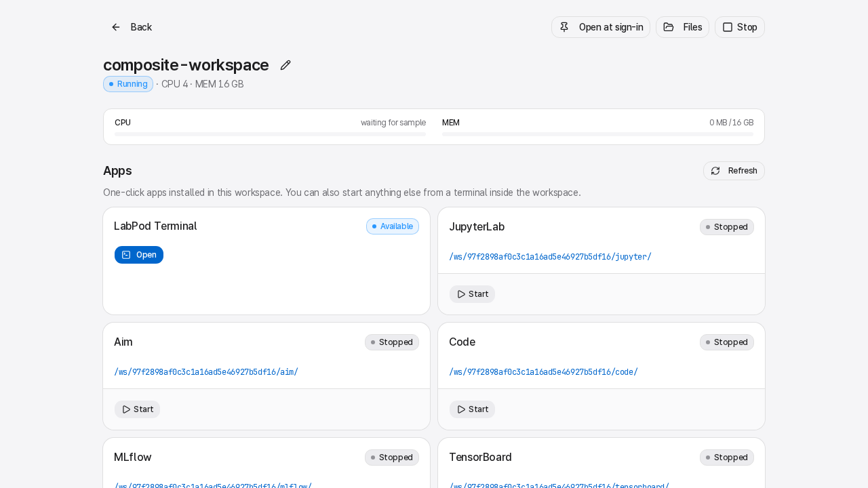Viewport: 868px width, 488px height.
Task: Click the play icon on Code Start
Action: 461,409
